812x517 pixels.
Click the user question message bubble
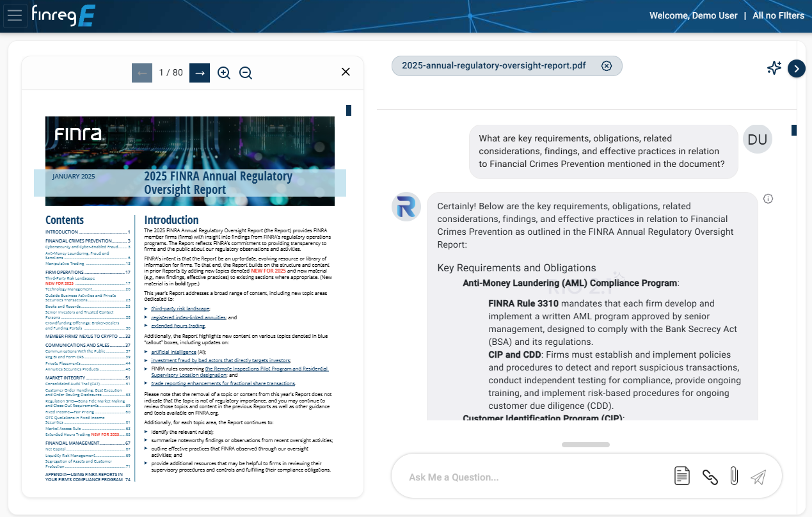tap(603, 152)
